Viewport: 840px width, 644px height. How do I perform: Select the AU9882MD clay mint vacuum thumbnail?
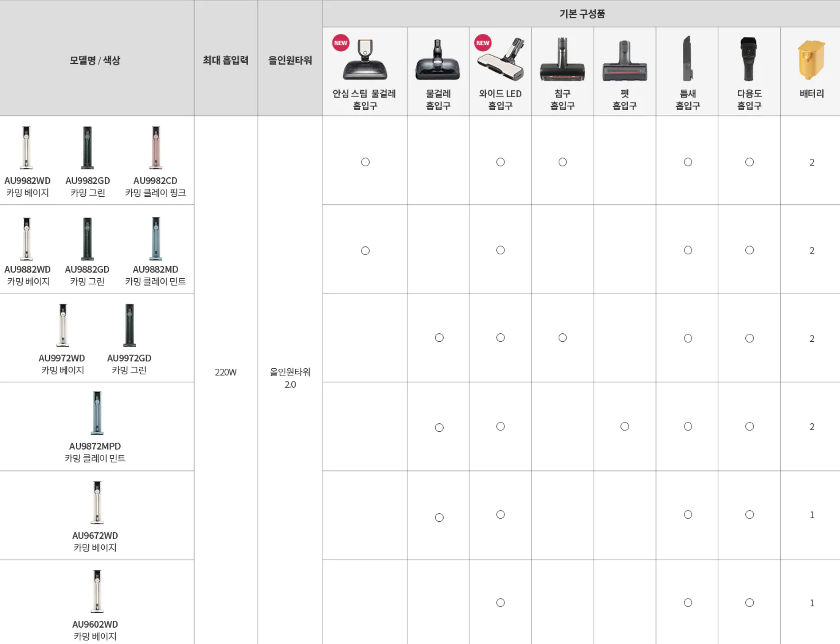(156, 238)
